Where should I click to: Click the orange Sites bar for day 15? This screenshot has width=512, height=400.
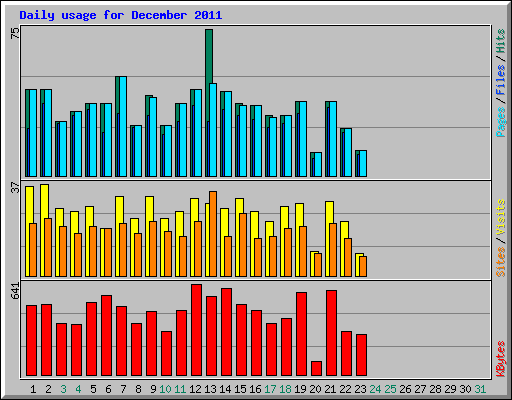pyautogui.click(x=243, y=245)
